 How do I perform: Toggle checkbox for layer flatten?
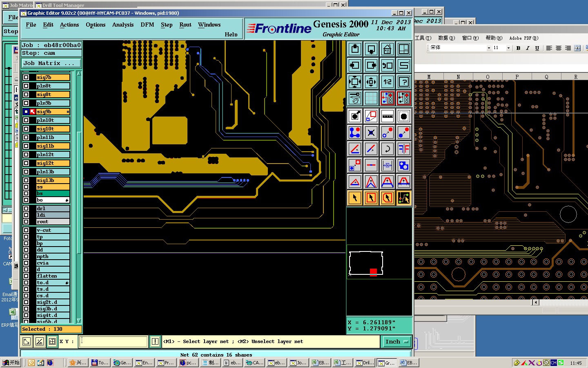click(x=26, y=276)
